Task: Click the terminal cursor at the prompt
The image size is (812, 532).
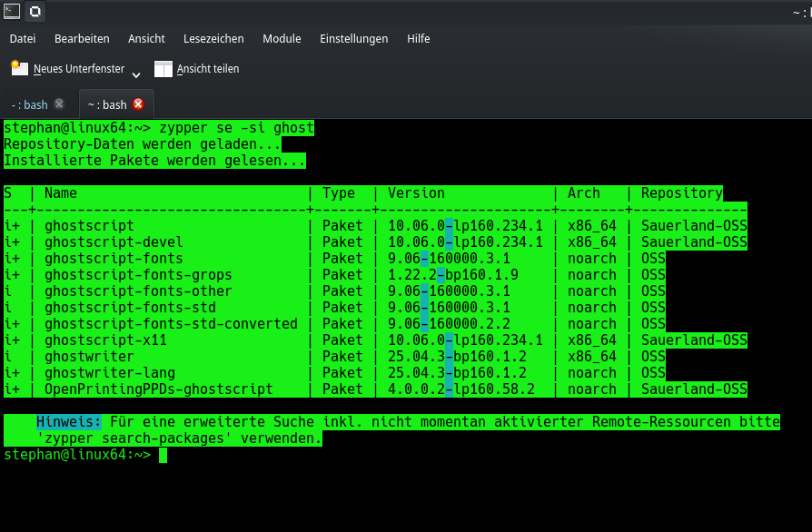Action: [x=163, y=455]
